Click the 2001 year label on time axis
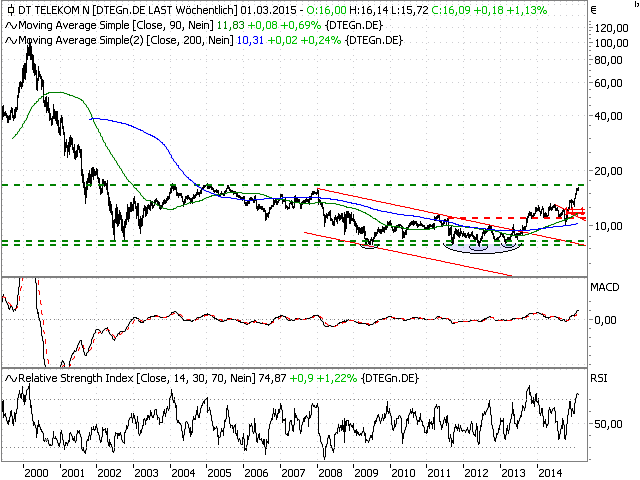 (73, 473)
